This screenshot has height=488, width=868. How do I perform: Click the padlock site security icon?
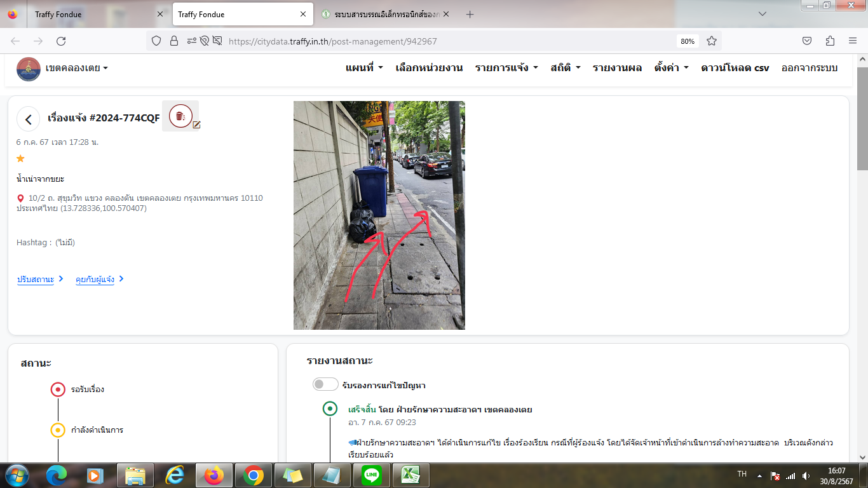tap(173, 41)
